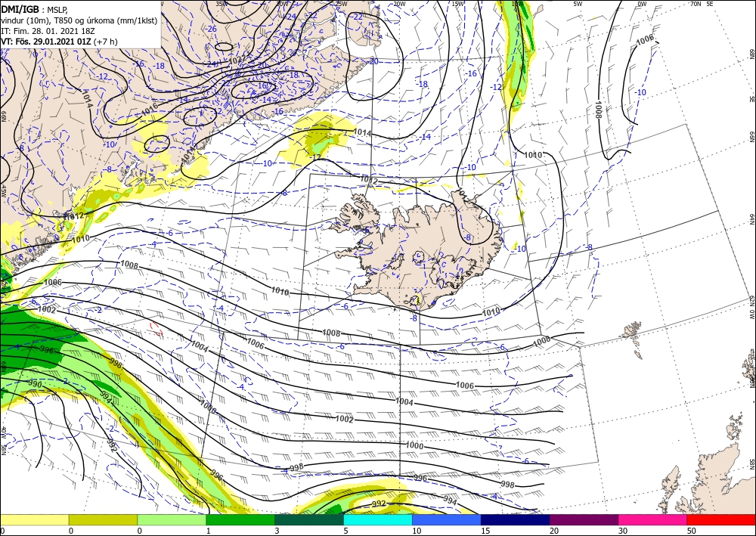This screenshot has width=756, height=536.
Task: Click the dark green legend swatch
Action: (309, 519)
